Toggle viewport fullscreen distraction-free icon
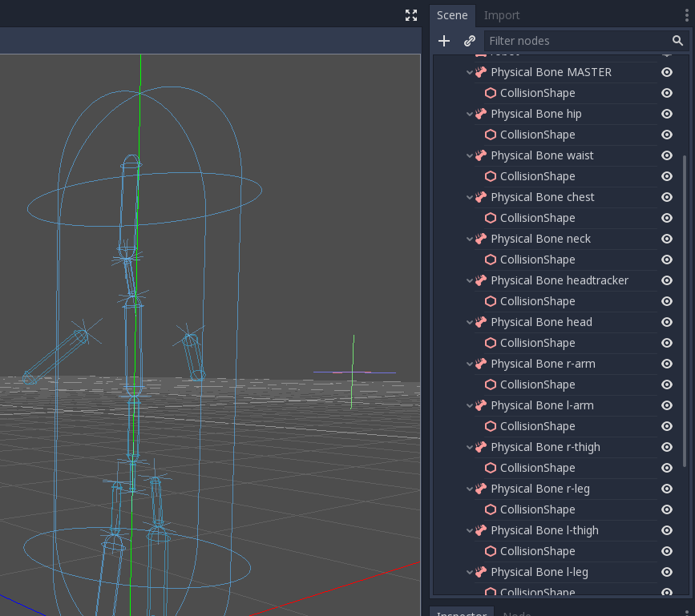Viewport: 695px width, 616px height. click(x=411, y=15)
